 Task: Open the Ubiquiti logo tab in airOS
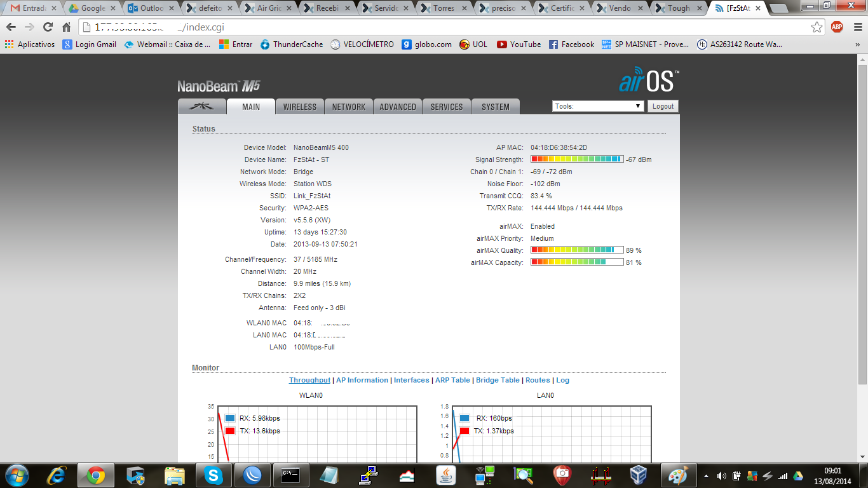[202, 107]
